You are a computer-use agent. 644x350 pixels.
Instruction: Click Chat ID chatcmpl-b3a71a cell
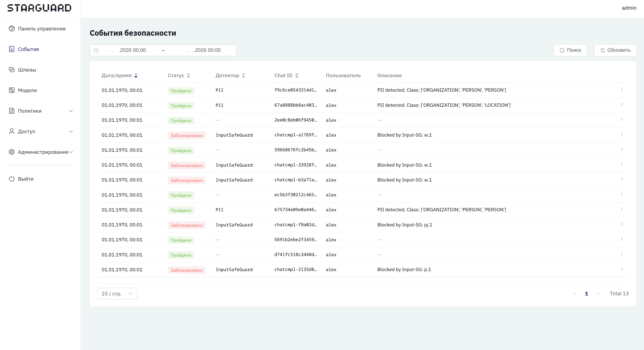point(296,180)
